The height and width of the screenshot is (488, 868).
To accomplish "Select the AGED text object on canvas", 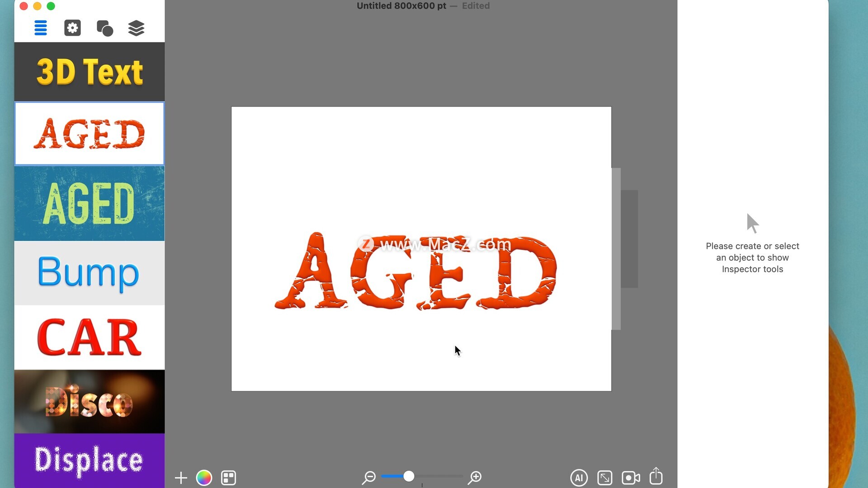I will click(416, 271).
